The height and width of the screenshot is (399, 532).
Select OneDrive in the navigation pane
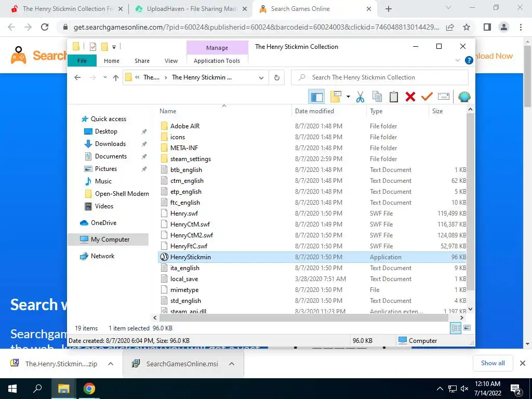(103, 223)
